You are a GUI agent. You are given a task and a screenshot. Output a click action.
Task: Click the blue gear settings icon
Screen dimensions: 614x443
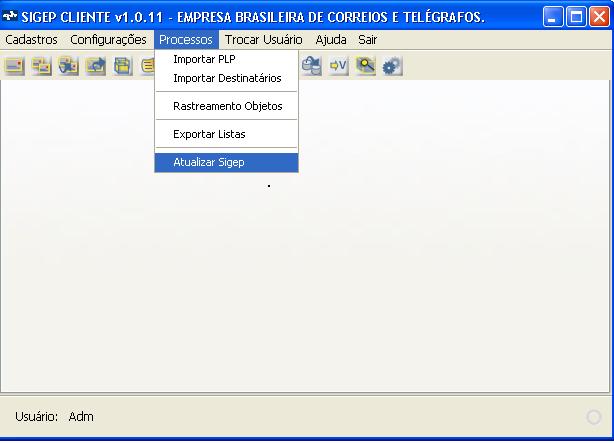(x=392, y=66)
